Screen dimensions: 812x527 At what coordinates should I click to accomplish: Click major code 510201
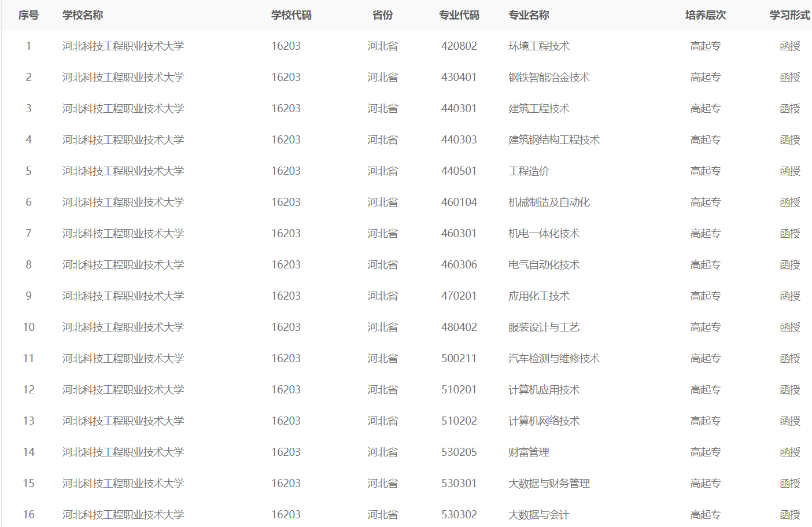459,390
